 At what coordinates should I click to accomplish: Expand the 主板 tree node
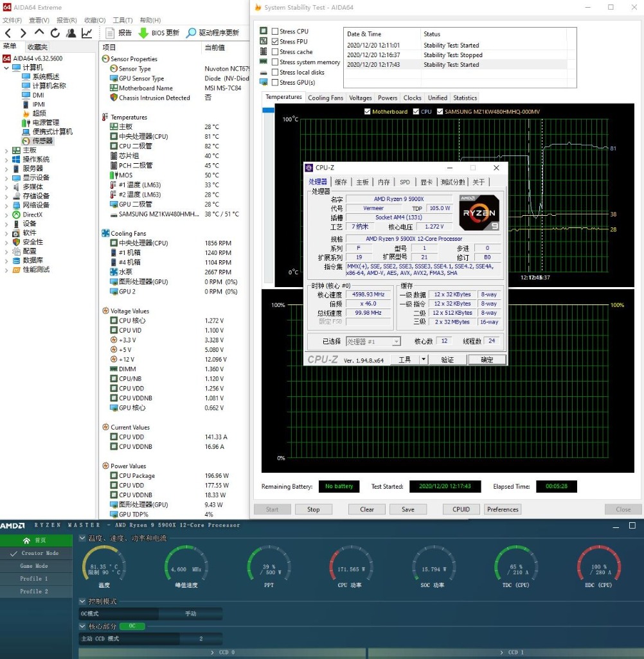(6, 150)
